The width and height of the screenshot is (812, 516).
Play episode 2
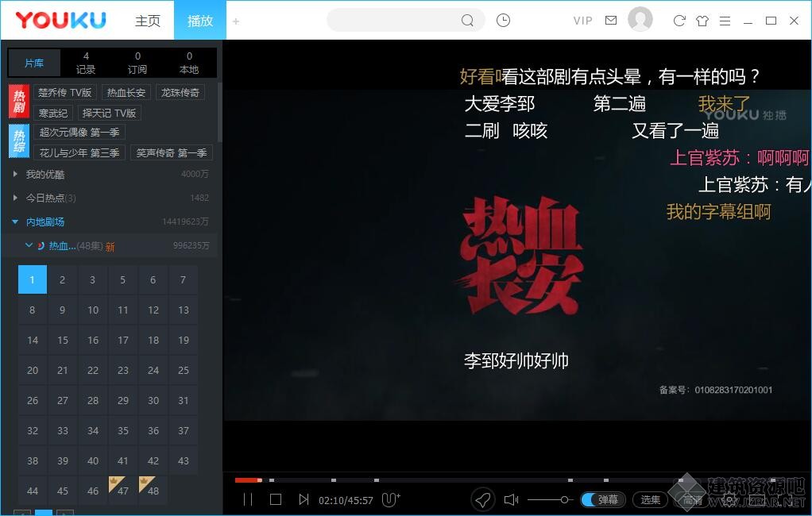coord(62,279)
